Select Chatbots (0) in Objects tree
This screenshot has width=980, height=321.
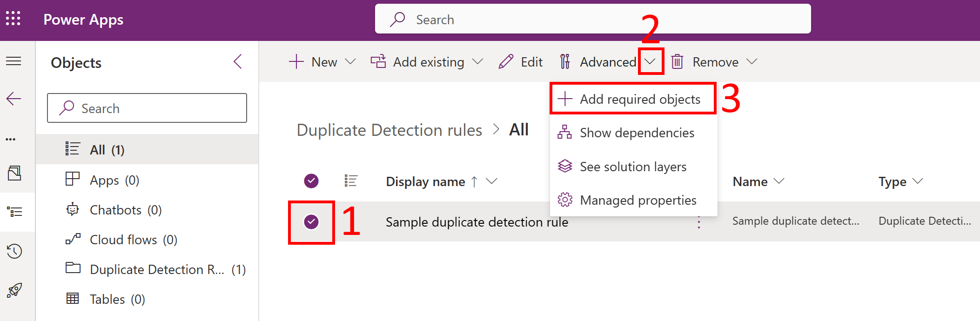tap(147, 210)
